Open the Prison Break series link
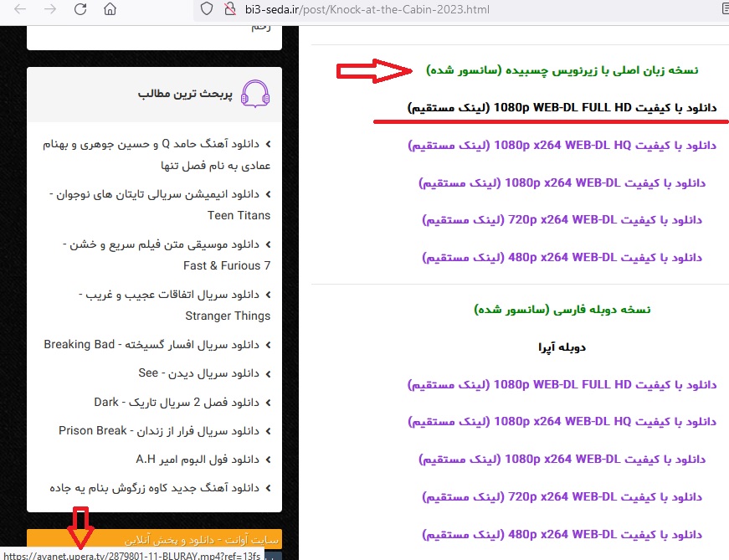 159,431
